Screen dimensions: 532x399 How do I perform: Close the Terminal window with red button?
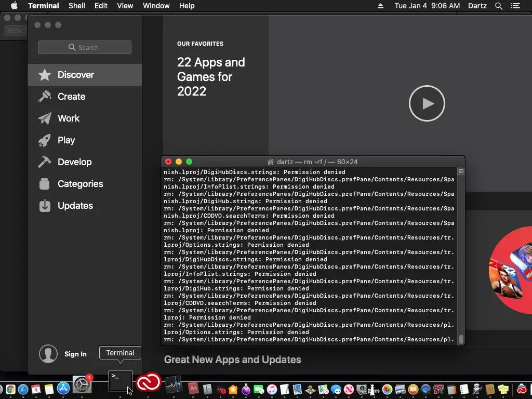click(168, 162)
